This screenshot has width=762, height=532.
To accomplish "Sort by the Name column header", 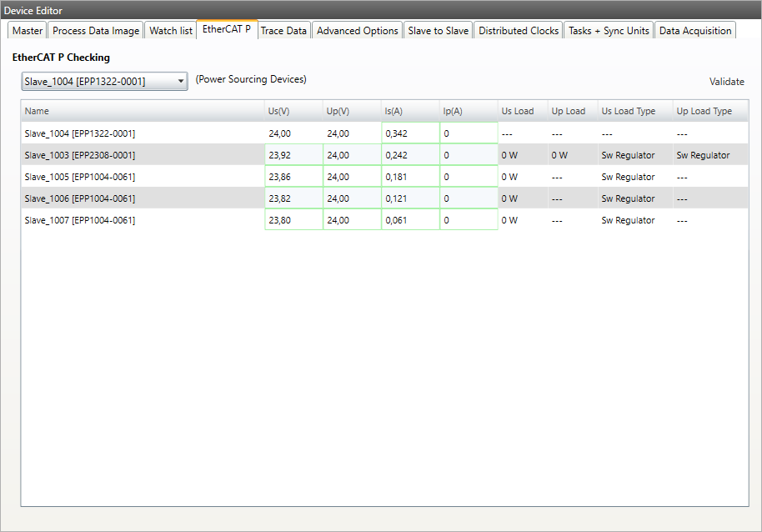I will [x=142, y=111].
